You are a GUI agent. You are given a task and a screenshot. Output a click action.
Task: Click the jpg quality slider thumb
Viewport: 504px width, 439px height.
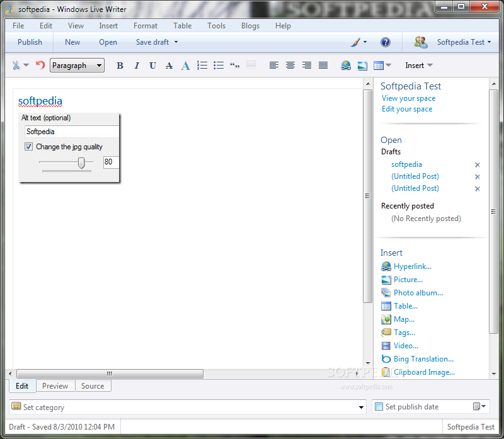coord(81,162)
